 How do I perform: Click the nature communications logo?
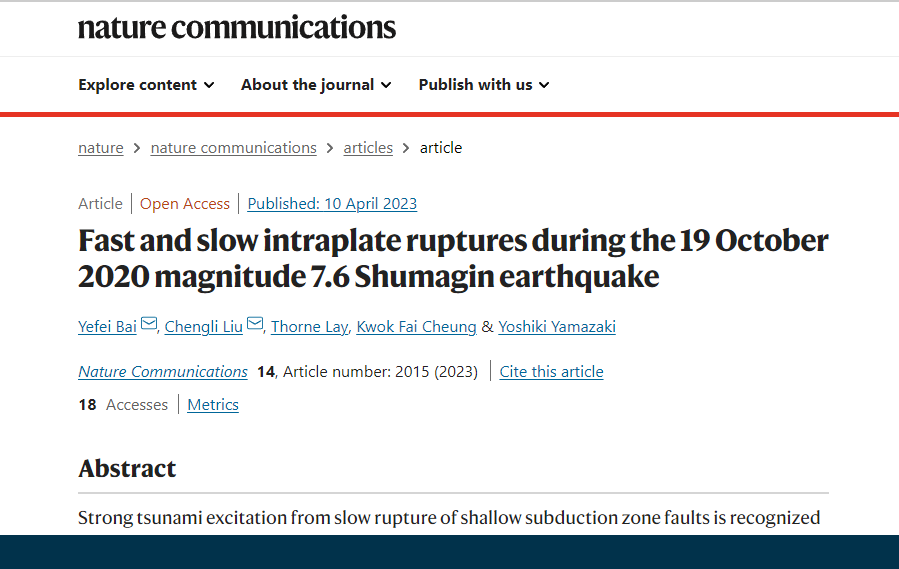point(237,28)
